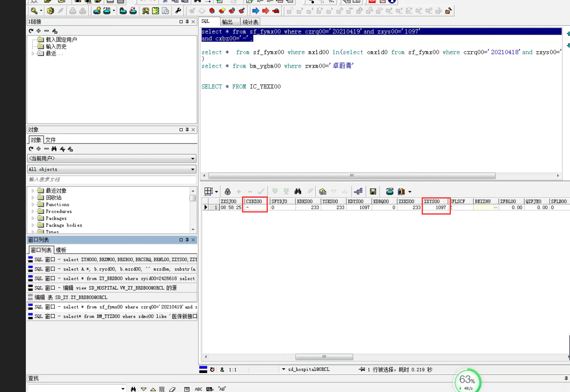Image resolution: width=570 pixels, height=392 pixels.
Task: Select the 窗口列表 tab
Action: 41,250
